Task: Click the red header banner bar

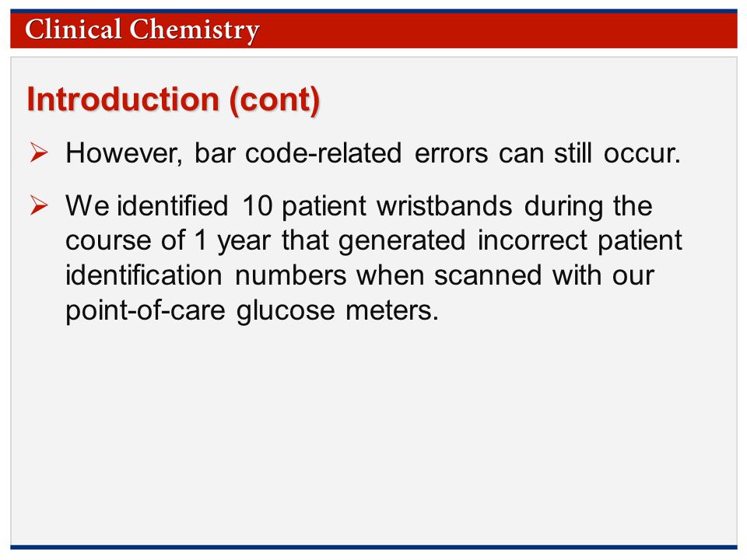Action: pyautogui.click(x=373, y=30)
